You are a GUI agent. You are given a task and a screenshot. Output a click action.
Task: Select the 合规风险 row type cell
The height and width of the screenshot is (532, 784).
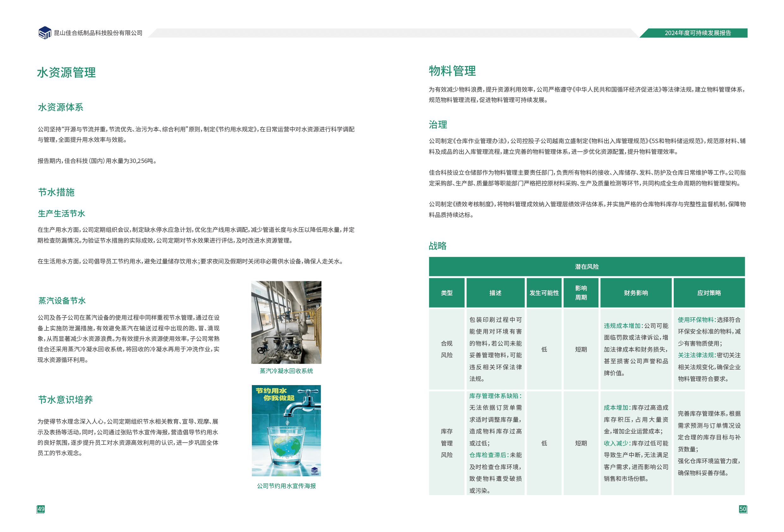coord(447,349)
